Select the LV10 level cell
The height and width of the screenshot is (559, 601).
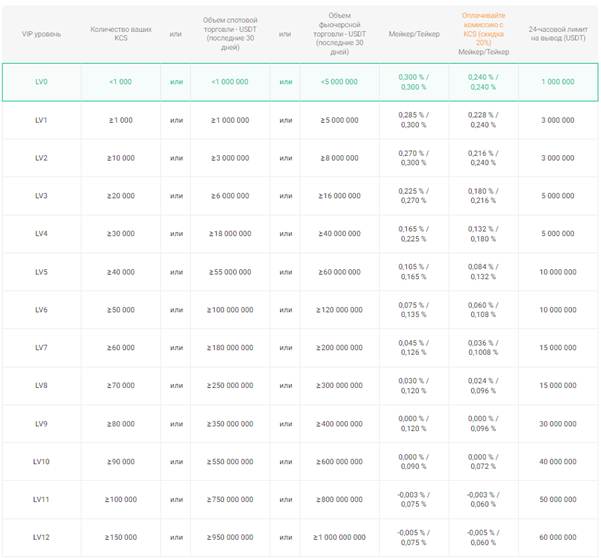[x=41, y=462]
